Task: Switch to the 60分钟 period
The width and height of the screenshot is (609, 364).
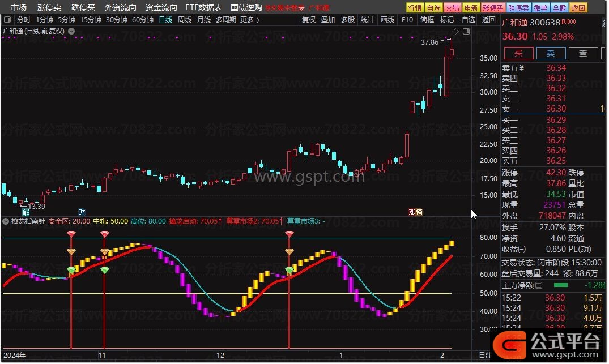Action: (x=143, y=19)
